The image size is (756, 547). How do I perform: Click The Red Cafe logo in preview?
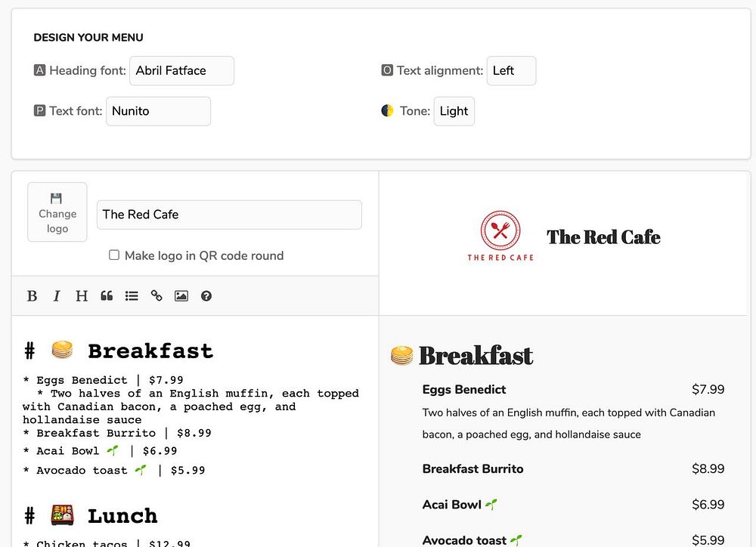(x=500, y=236)
